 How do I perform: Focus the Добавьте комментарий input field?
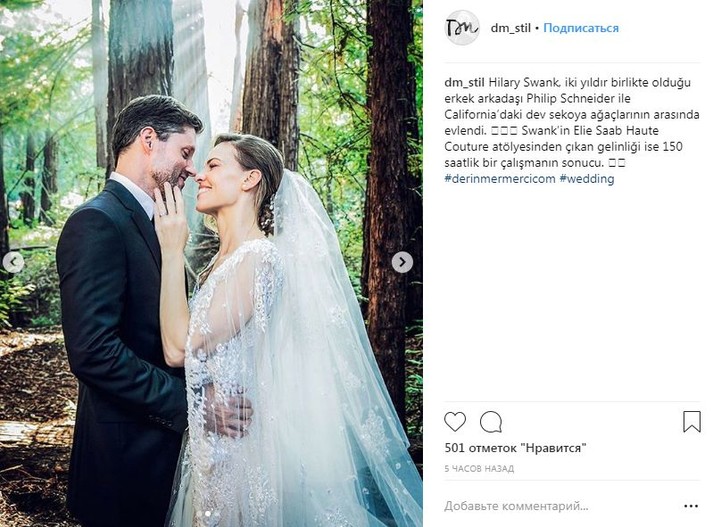[516, 506]
